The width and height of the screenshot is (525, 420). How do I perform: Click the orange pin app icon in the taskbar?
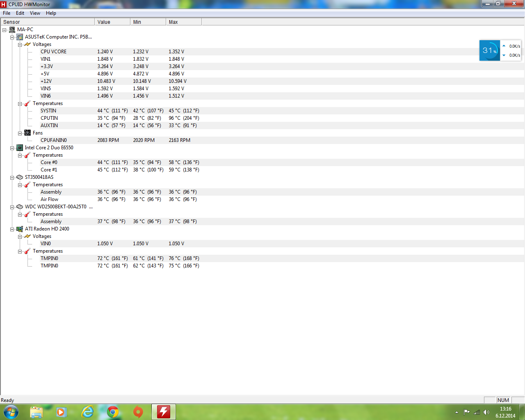click(x=138, y=412)
